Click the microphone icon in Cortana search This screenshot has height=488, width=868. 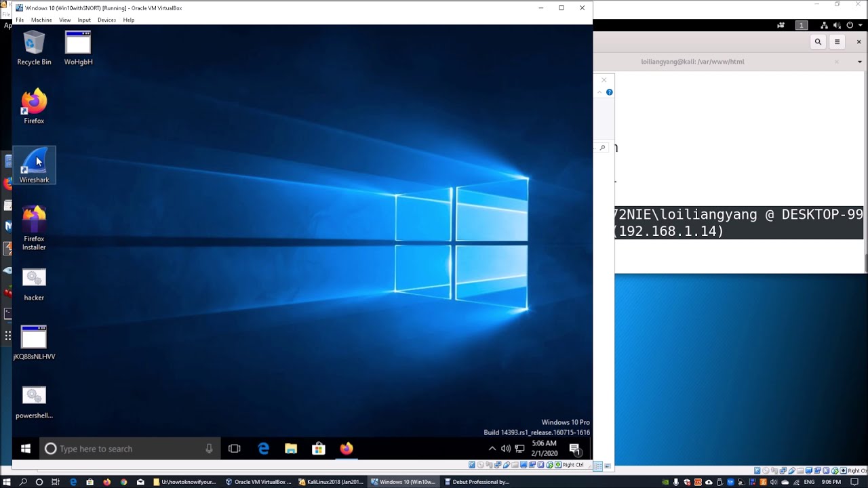click(x=209, y=449)
